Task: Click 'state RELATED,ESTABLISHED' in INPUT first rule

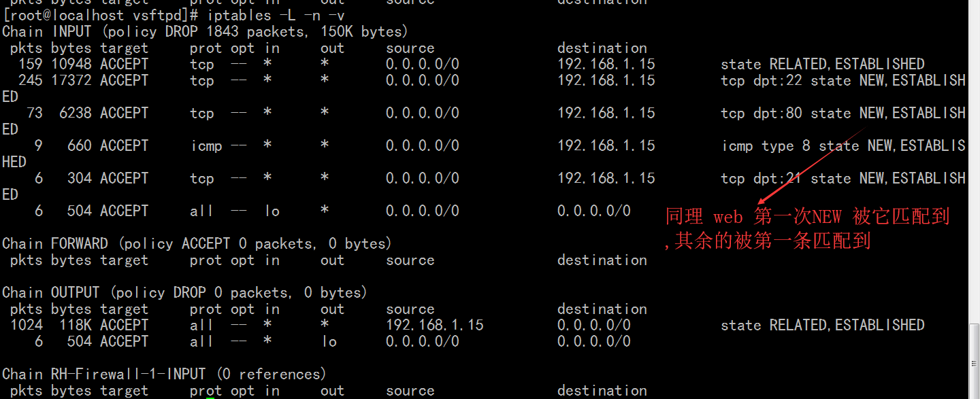Action: [823, 64]
